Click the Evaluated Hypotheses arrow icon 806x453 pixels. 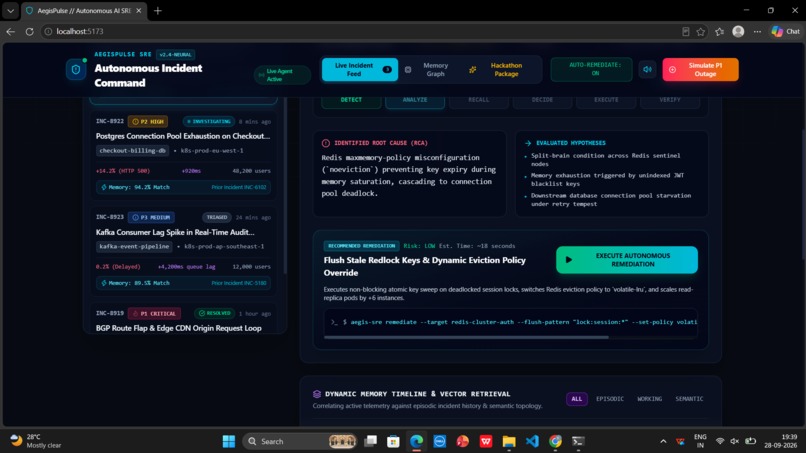(x=528, y=143)
